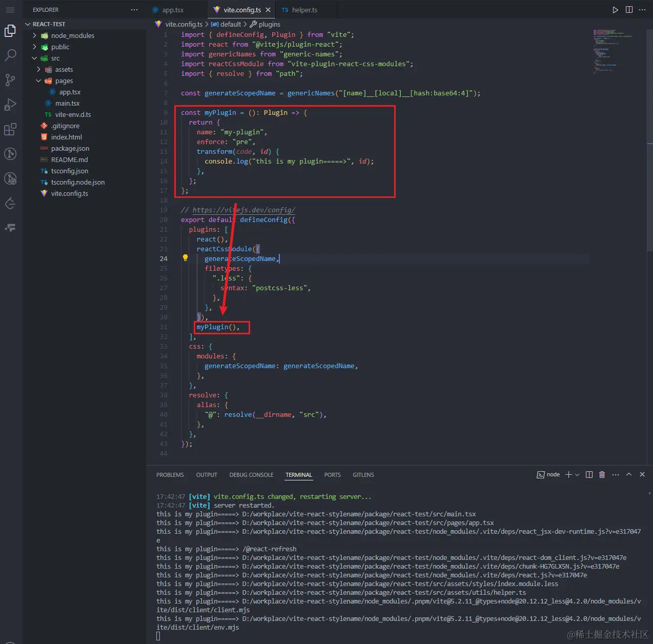Open tsconfig.node.json file
Viewport: 653px width, 644px height.
point(77,182)
